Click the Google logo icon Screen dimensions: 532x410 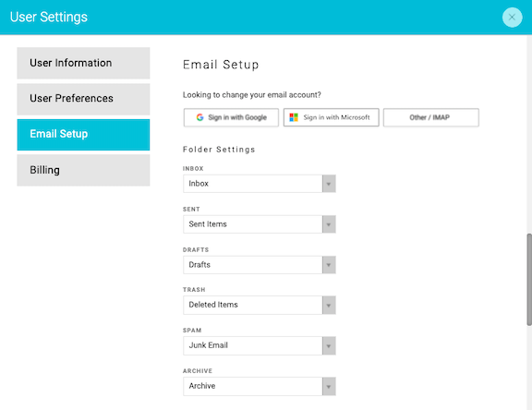click(199, 117)
